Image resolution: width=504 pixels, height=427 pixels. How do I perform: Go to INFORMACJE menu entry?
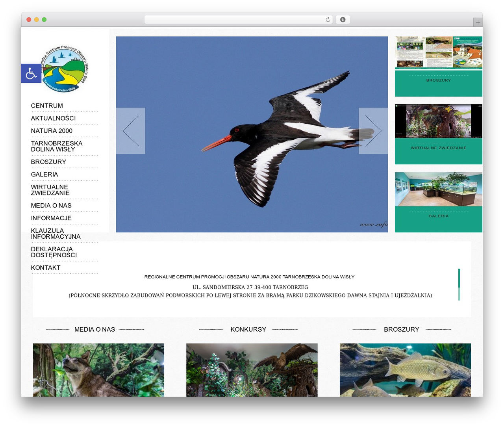[51, 218]
